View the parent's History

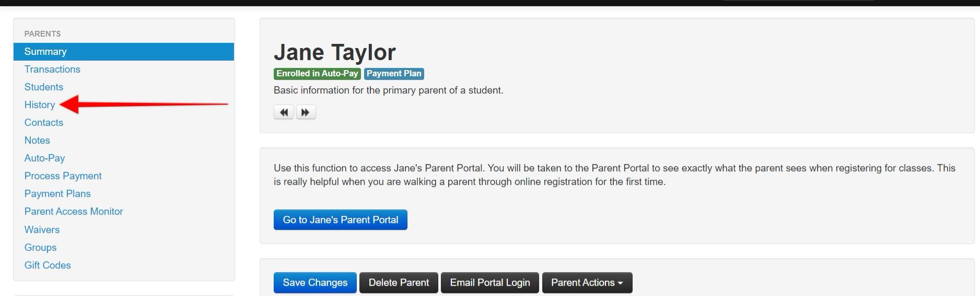[x=40, y=105]
